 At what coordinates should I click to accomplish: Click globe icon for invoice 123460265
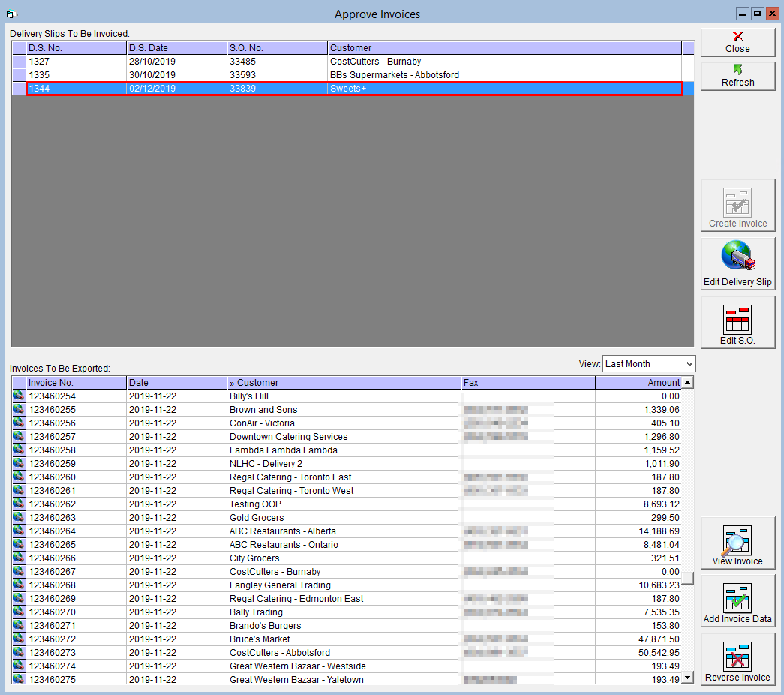pyautogui.click(x=19, y=544)
